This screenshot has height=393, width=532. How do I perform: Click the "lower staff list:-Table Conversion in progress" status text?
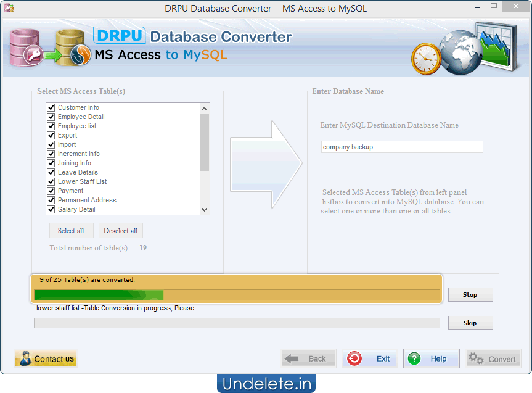[x=115, y=308]
